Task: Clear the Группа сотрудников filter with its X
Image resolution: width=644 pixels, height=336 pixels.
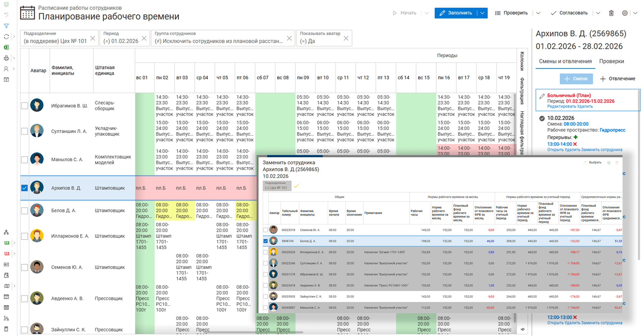Action: click(289, 38)
